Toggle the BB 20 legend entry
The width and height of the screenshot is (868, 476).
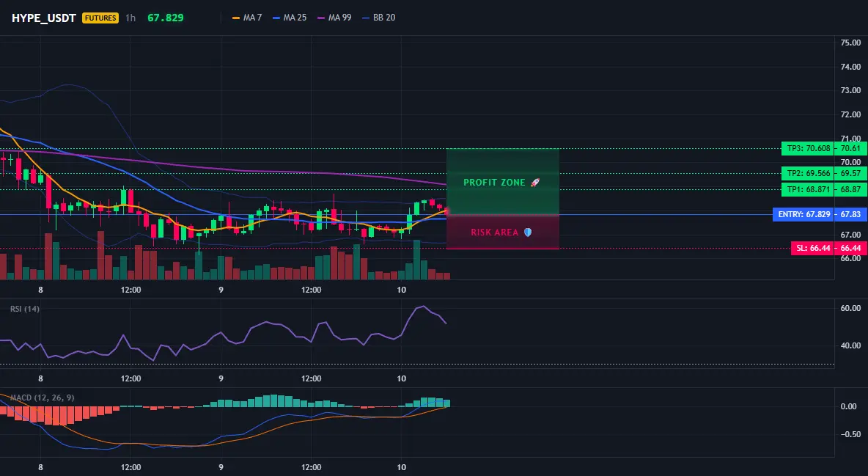coord(378,18)
